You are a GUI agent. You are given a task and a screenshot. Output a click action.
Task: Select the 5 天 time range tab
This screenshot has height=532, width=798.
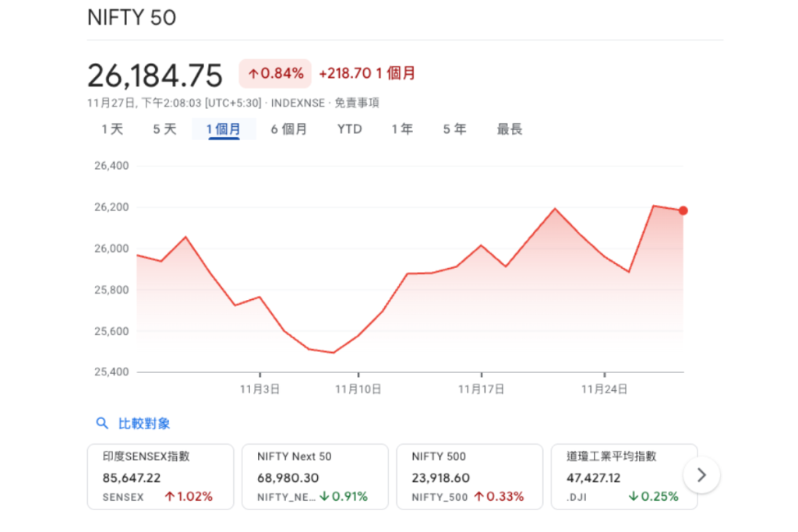tap(165, 129)
